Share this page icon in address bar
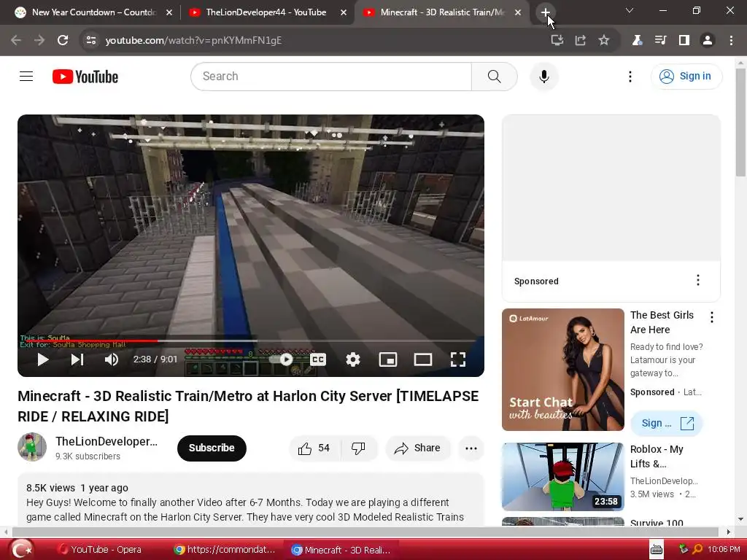This screenshot has height=560, width=747. [x=580, y=41]
